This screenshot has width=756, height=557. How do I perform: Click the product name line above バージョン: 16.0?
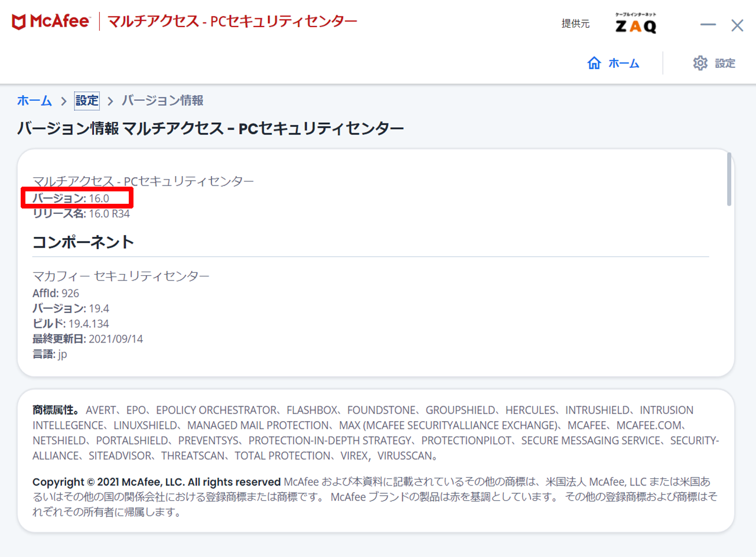[144, 181]
